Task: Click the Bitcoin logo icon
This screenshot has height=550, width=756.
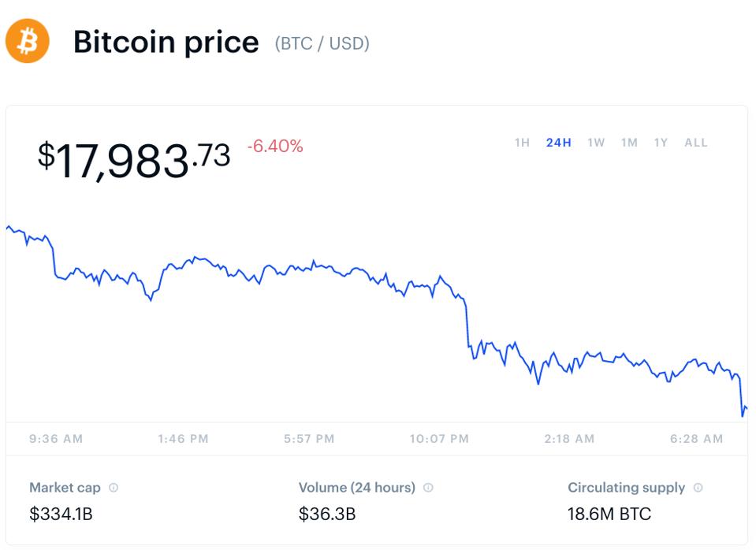Action: coord(28,42)
